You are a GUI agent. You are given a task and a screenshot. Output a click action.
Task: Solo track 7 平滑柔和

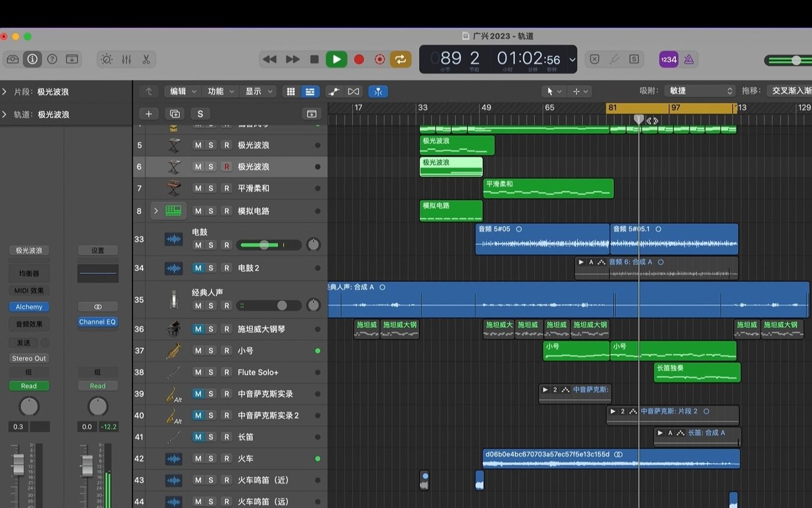[211, 188]
